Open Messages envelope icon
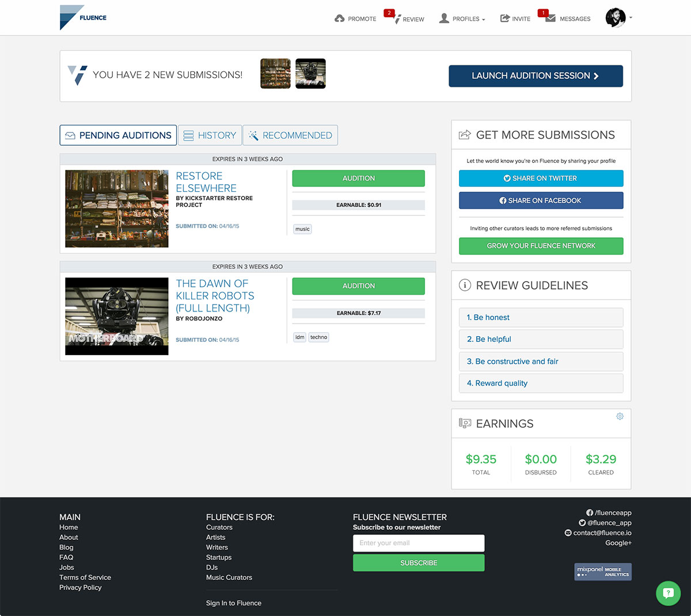 coord(550,18)
